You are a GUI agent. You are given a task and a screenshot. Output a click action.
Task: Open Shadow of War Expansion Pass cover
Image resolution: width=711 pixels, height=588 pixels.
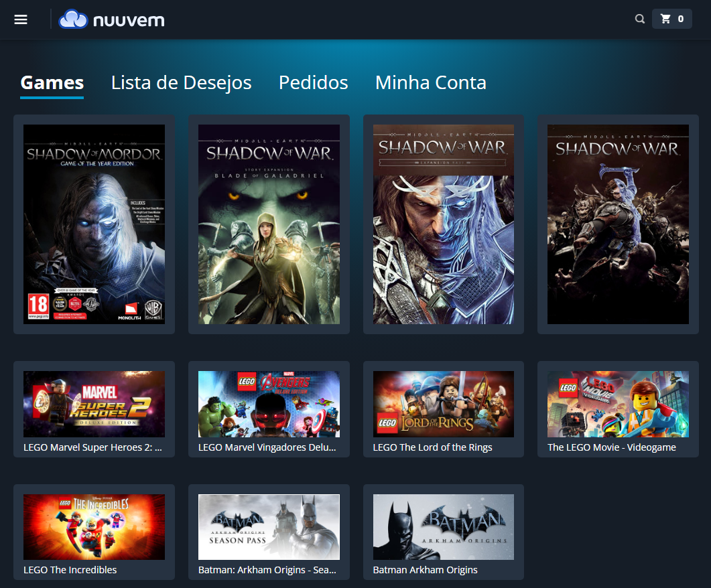point(444,224)
